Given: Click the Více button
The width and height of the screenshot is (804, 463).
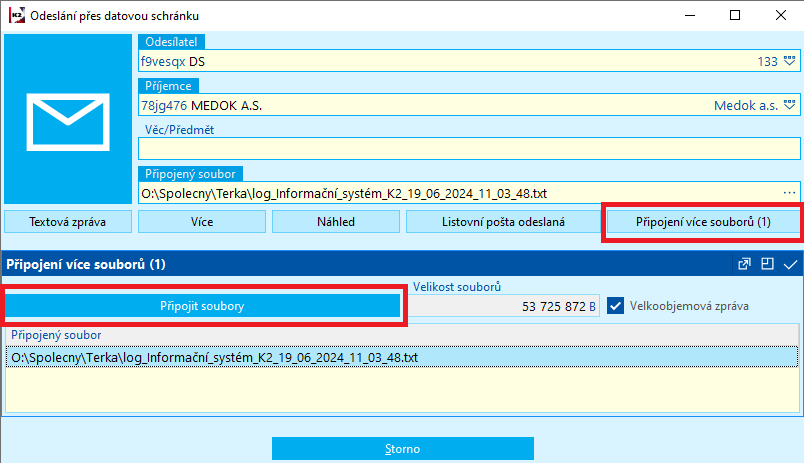Looking at the screenshot, I should [202, 222].
